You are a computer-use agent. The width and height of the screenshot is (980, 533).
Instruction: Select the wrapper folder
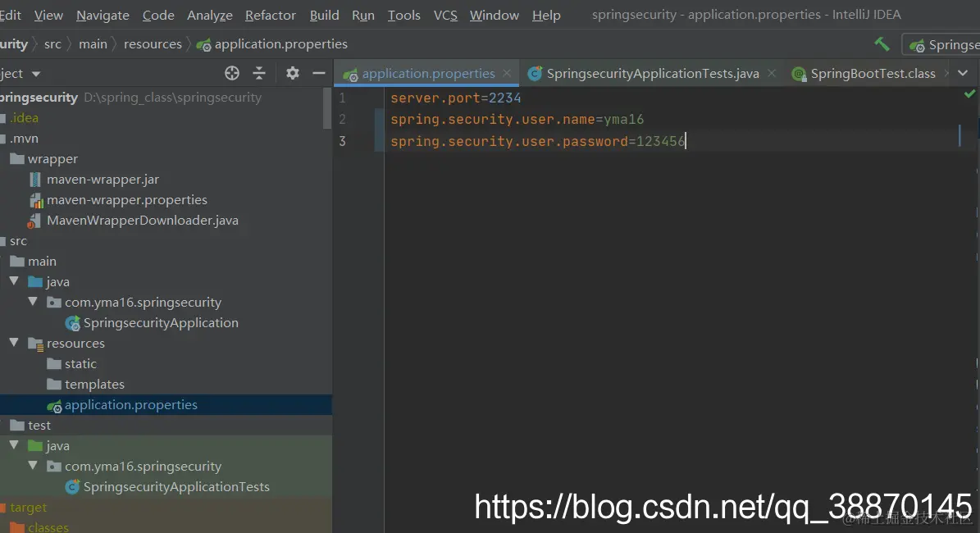(x=52, y=159)
